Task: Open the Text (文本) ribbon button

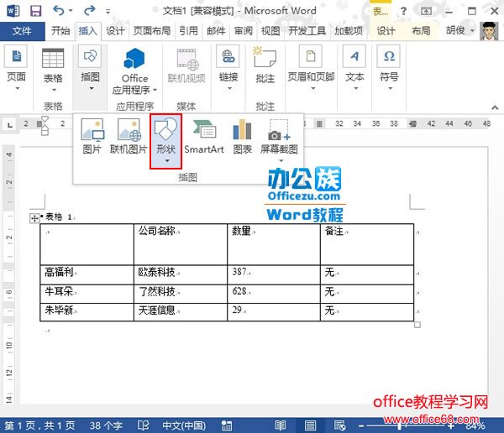Action: 354,68
